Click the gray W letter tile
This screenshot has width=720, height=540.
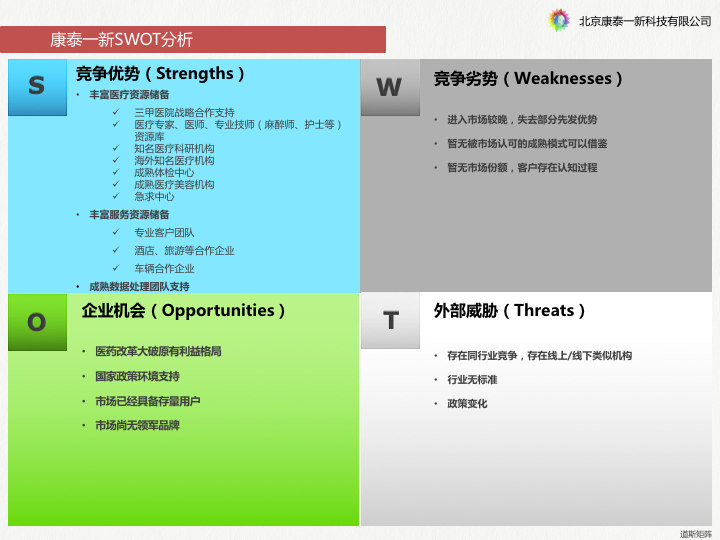(x=390, y=87)
